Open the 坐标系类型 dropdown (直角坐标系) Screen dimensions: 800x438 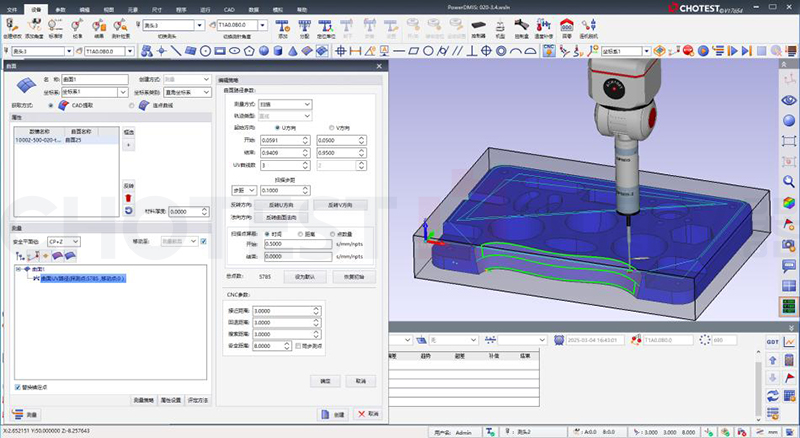(x=187, y=92)
